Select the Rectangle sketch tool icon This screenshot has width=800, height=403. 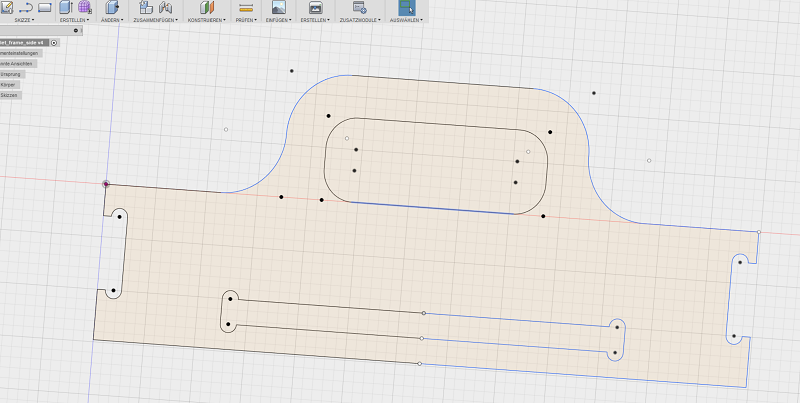pyautogui.click(x=45, y=7)
